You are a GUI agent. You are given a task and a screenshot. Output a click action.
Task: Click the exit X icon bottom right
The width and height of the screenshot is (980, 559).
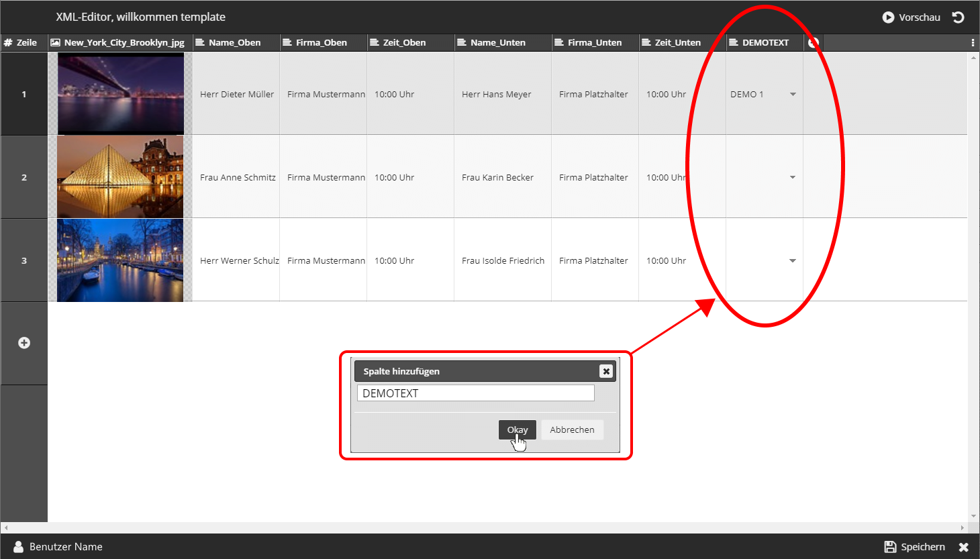click(963, 547)
